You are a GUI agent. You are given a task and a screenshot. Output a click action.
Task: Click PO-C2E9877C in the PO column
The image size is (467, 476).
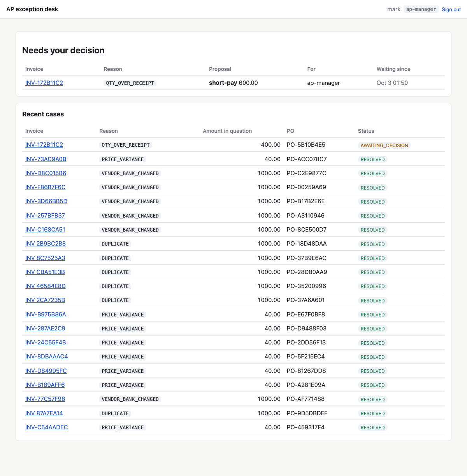point(307,173)
